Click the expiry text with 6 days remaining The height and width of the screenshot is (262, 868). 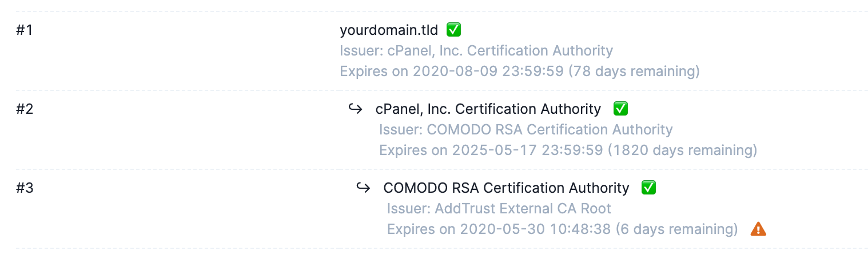[563, 229]
